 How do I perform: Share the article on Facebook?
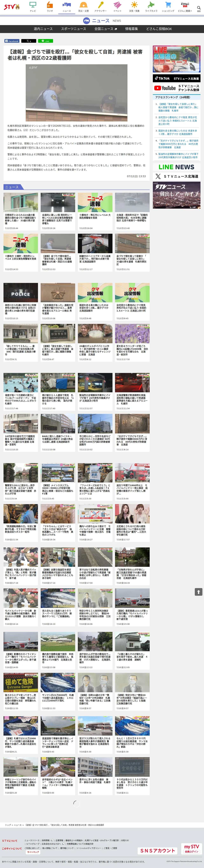(12, 41)
